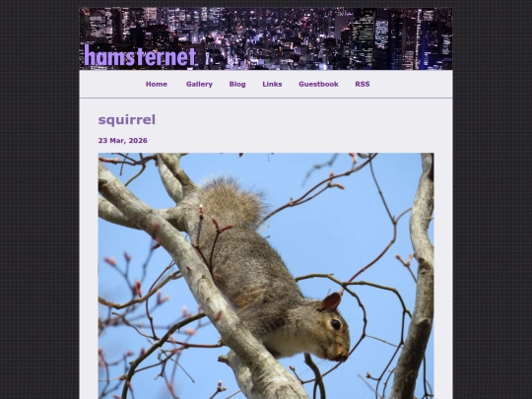
Task: Click the city skyline banner image
Action: pos(266,38)
